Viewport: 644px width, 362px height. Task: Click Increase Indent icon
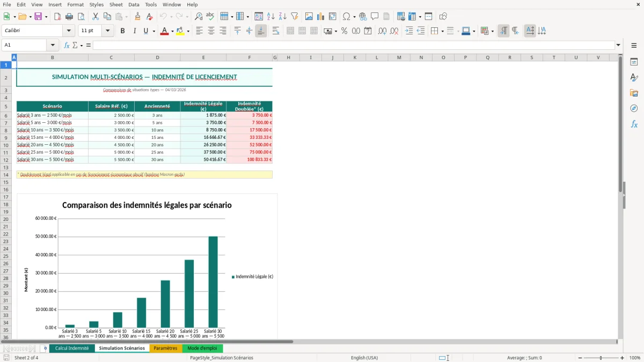[x=409, y=31]
